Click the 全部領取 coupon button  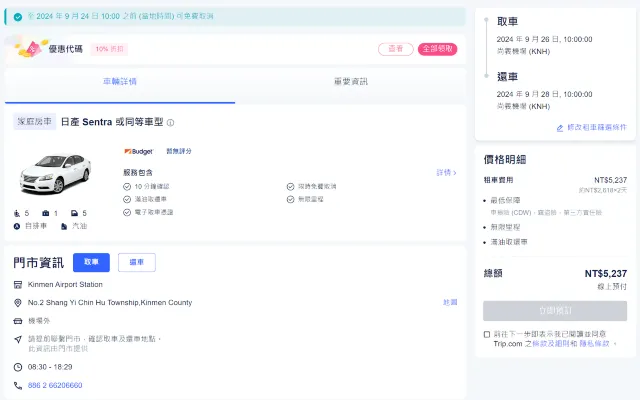pyautogui.click(x=437, y=48)
